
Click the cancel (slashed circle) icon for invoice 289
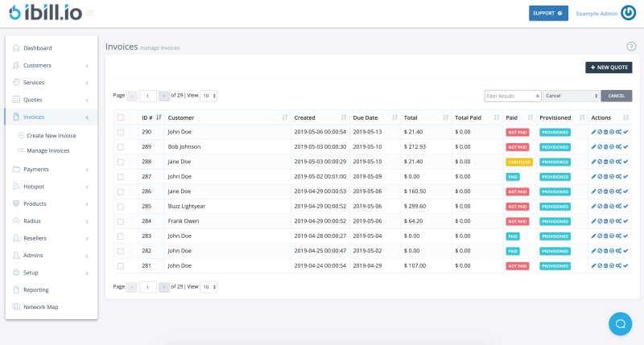pyautogui.click(x=600, y=147)
